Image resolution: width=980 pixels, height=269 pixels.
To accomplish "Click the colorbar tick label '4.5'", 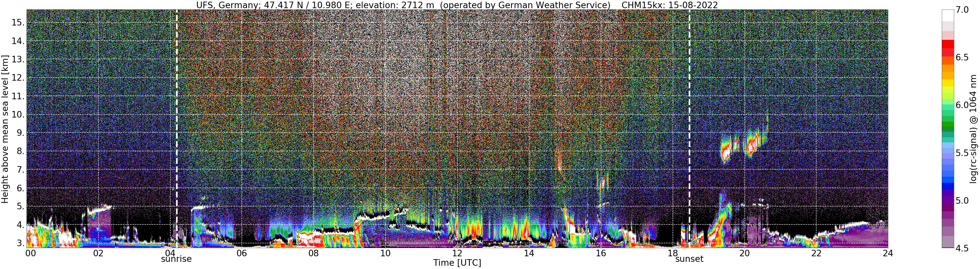I will pos(962,248).
